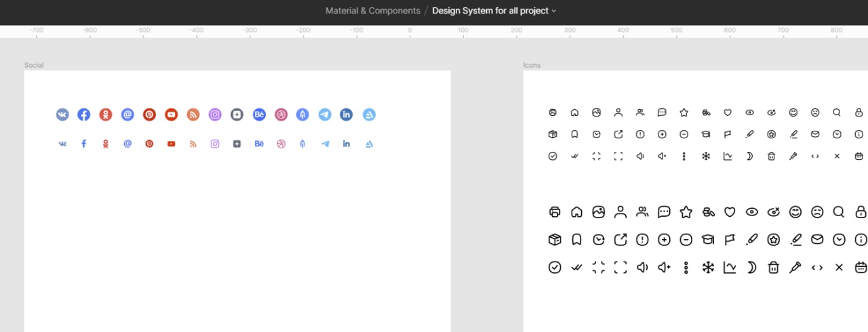Click the small printer icon
868x332 pixels.
[x=553, y=112]
